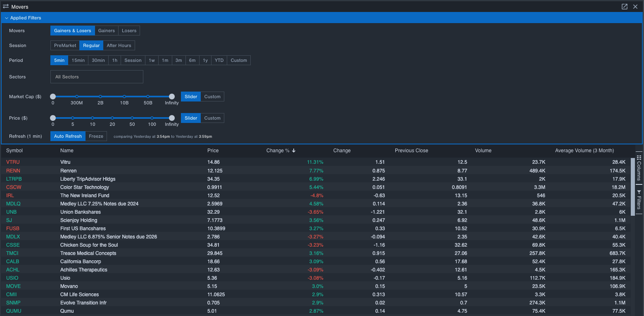
Task: Collapse the Applied Filters section
Action: click(7, 18)
